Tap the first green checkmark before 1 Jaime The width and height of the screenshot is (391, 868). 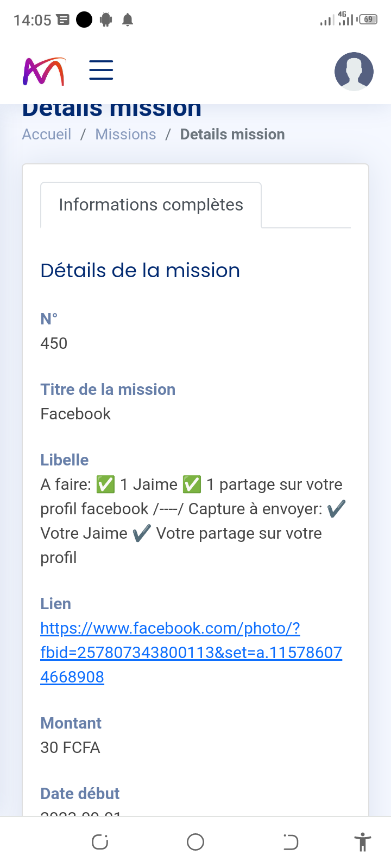coord(105,484)
